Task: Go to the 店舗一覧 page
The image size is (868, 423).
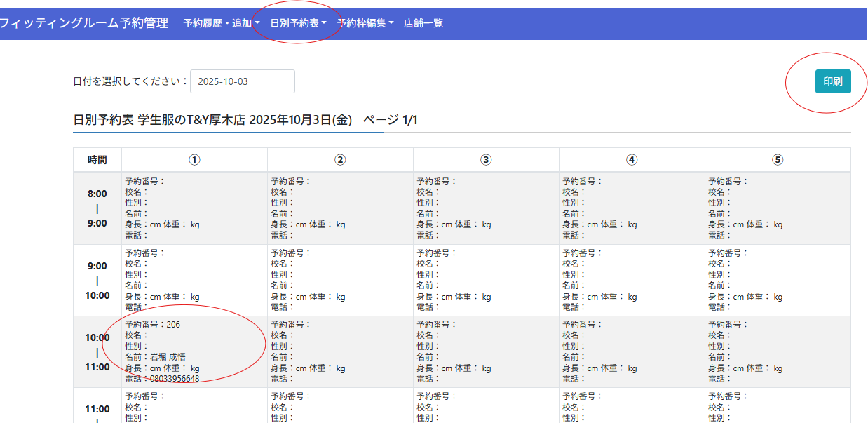Action: point(423,23)
